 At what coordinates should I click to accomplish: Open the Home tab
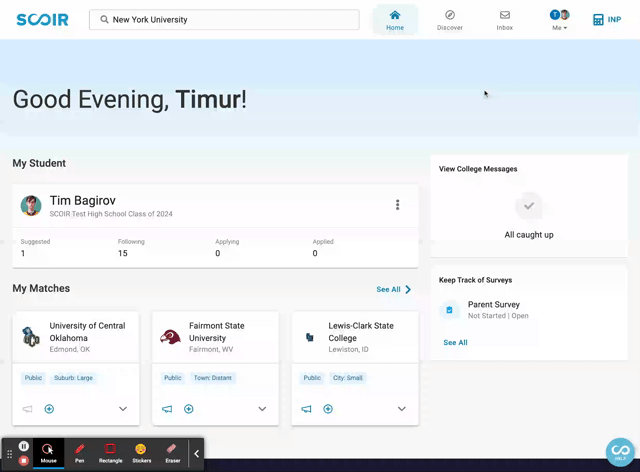pos(395,20)
